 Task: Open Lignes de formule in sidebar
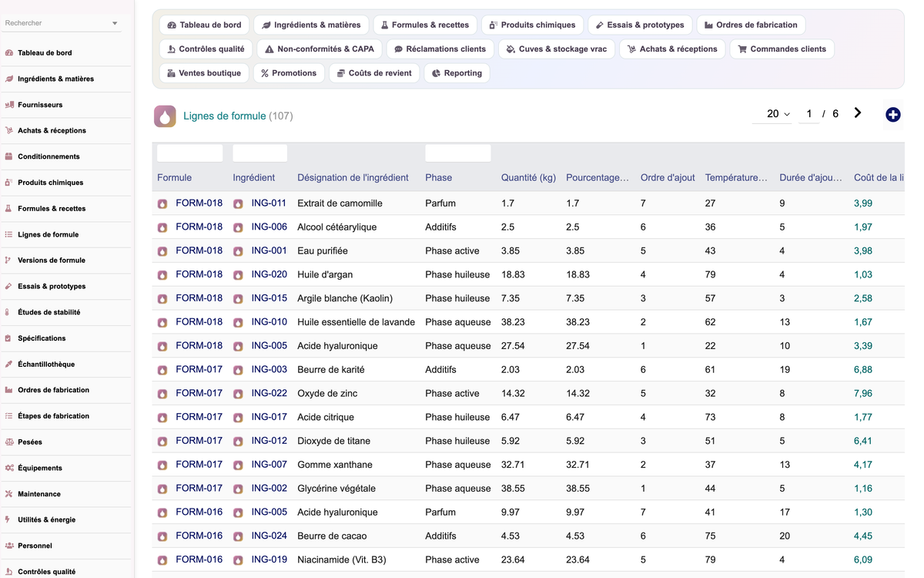48,234
